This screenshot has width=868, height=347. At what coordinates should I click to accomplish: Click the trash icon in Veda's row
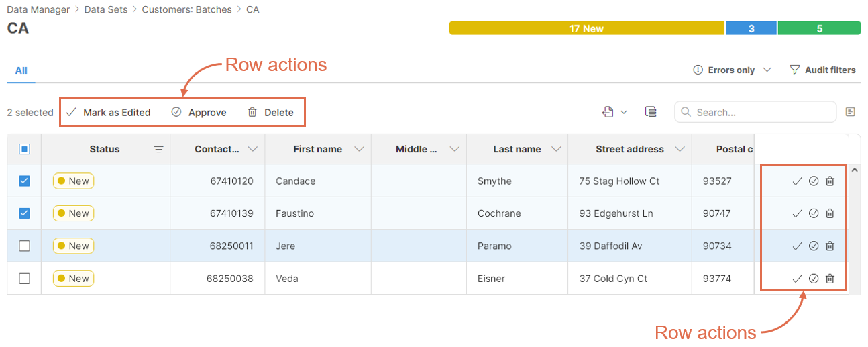[830, 279]
